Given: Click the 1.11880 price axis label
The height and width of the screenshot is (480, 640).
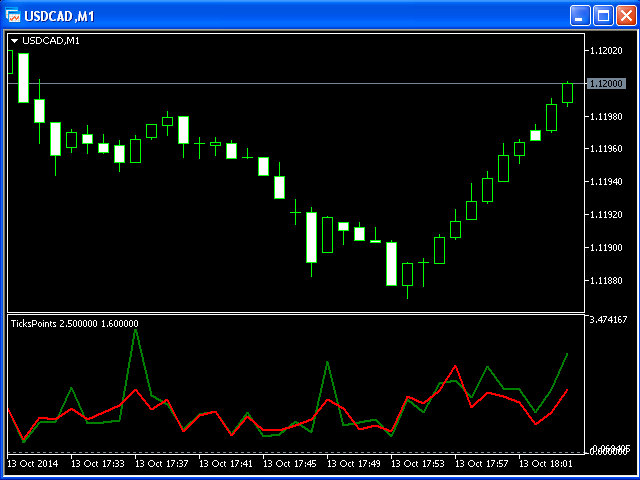Looking at the screenshot, I should 607,281.
